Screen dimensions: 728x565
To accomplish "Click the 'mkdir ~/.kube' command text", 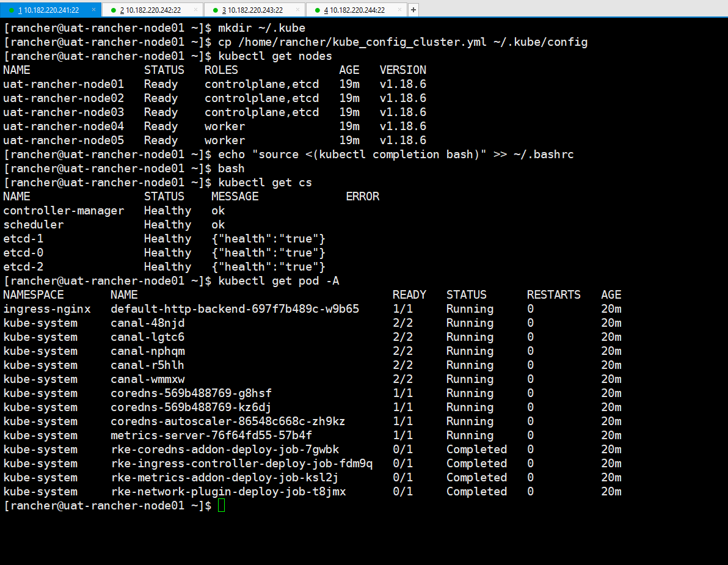I will coord(261,28).
